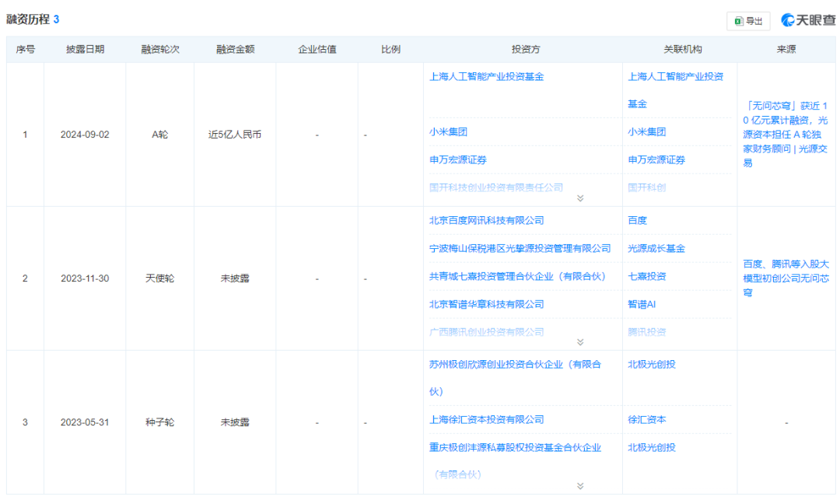Click the 融资轮次 column header
Viewport: 840px width, 504px height.
tap(159, 48)
